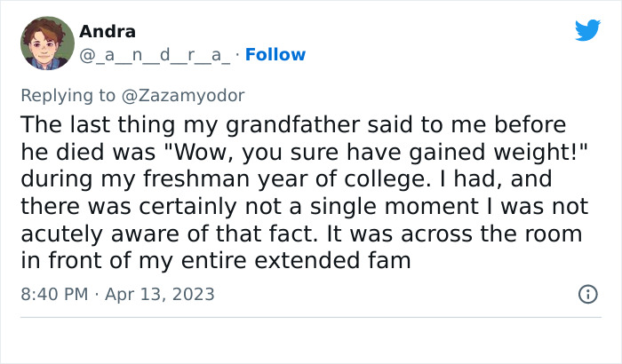Open the tweet info circle icon
This screenshot has height=364, width=622.
tap(587, 294)
